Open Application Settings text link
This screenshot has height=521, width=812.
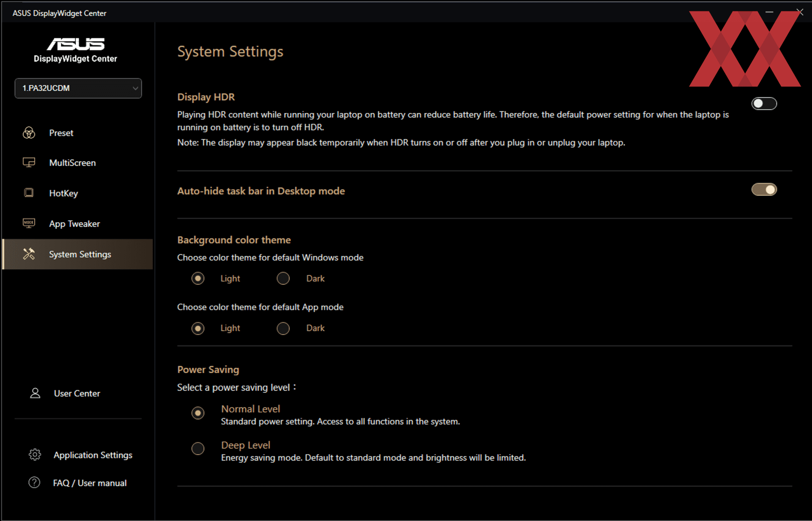[x=93, y=455]
